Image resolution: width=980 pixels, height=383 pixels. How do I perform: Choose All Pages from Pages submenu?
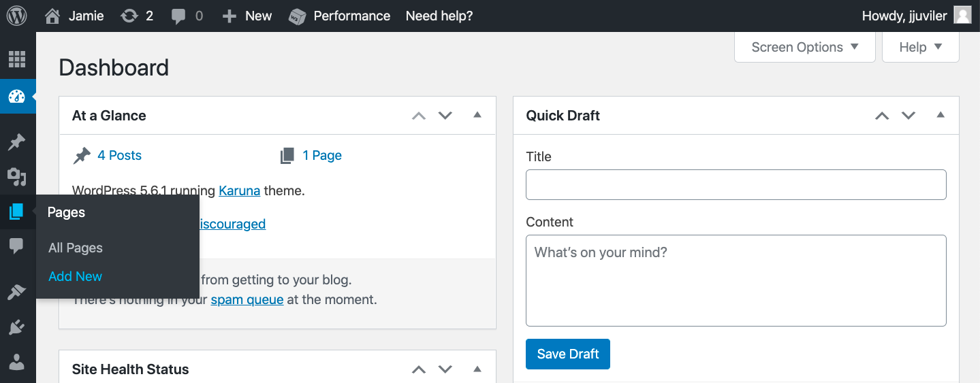click(75, 248)
